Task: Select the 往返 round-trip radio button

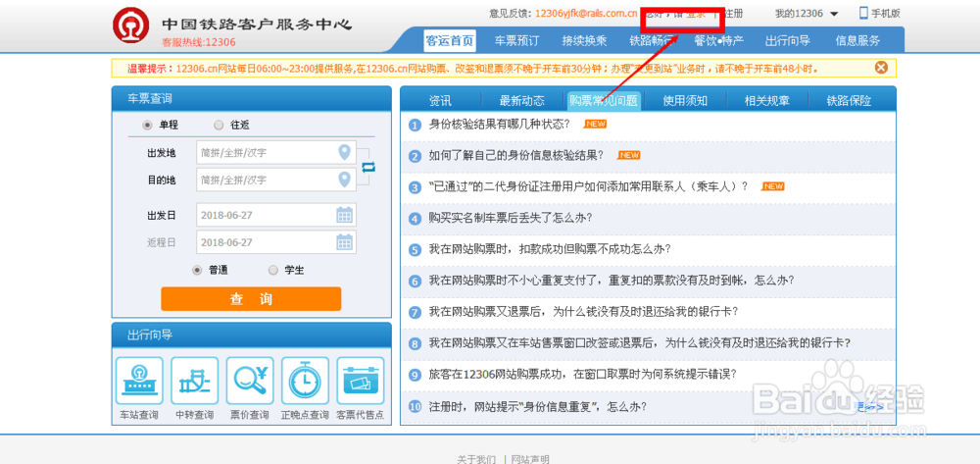Action: pos(219,125)
